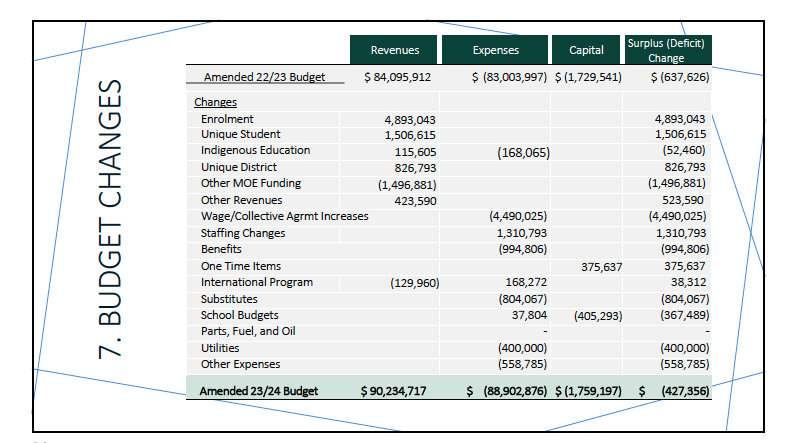This screenshot has width=790, height=443.
Task: Select the 'Amended 23/24 Budget' total label
Action: (x=258, y=391)
